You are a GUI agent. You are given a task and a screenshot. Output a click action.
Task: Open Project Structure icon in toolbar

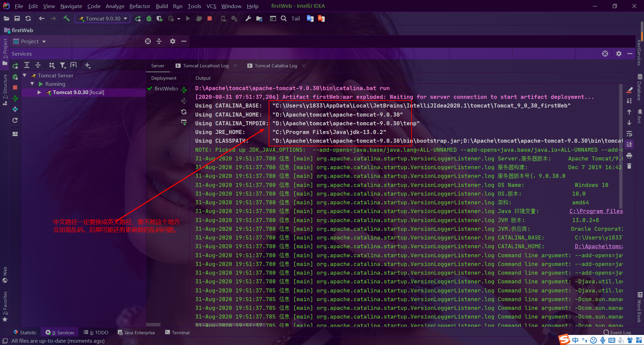[259, 19]
